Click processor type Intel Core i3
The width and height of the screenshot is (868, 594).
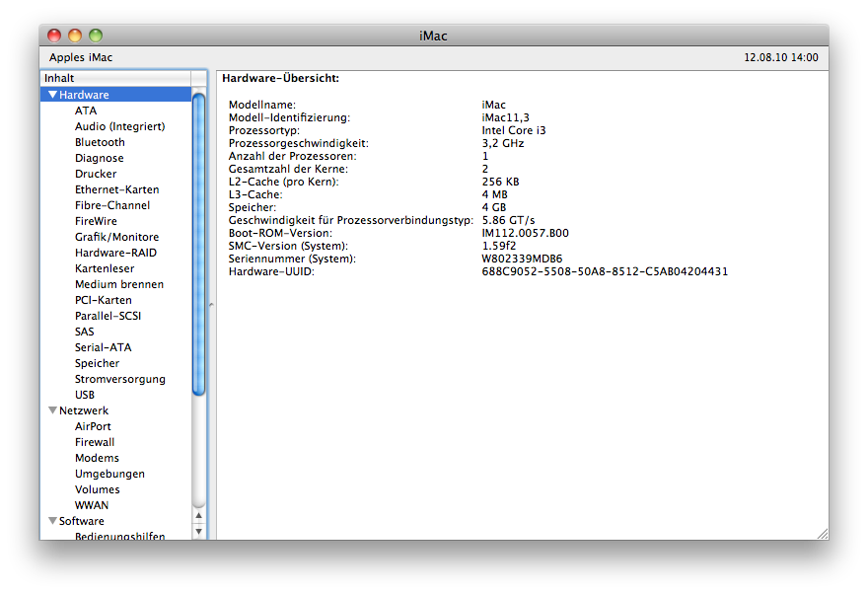514,130
